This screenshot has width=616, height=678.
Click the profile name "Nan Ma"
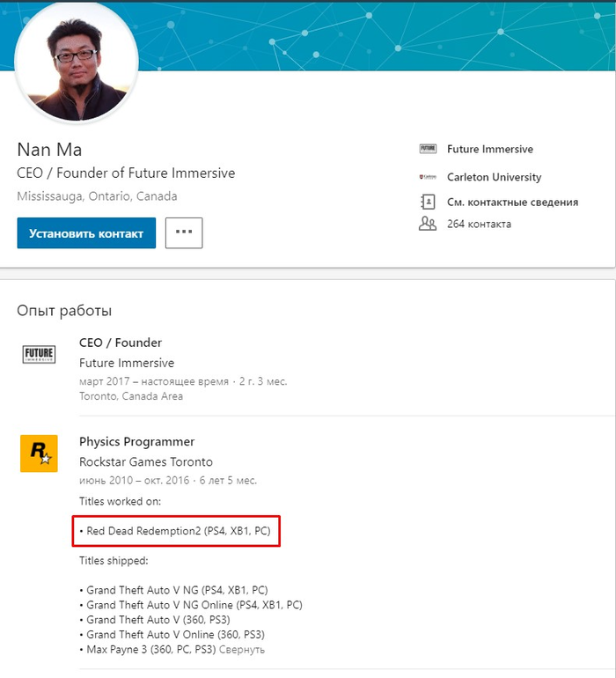click(49, 149)
